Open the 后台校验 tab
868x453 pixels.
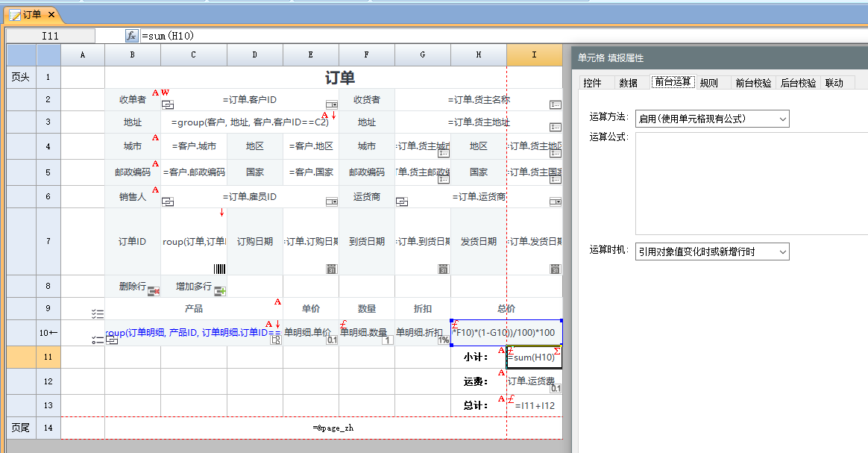point(798,83)
